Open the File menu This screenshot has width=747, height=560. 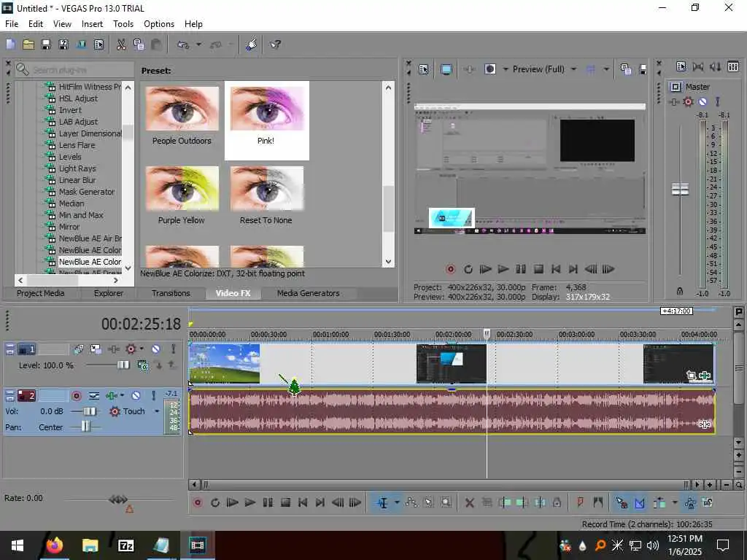[x=12, y=24]
